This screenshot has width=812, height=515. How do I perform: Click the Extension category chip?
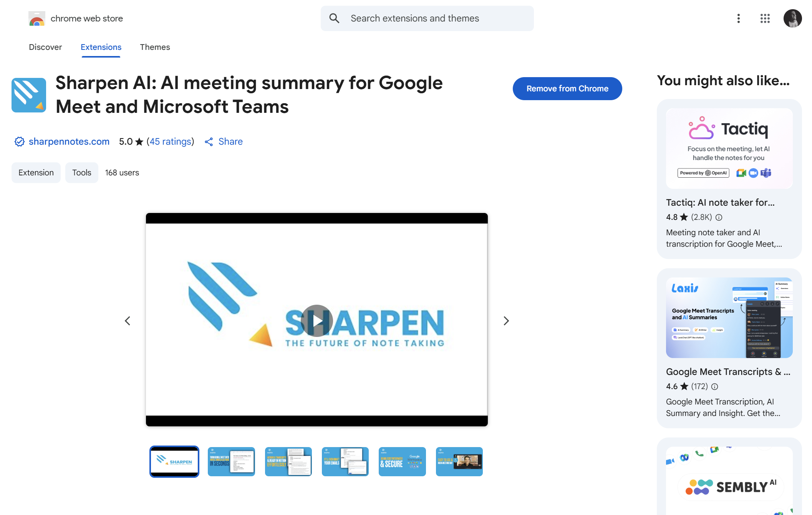click(36, 173)
